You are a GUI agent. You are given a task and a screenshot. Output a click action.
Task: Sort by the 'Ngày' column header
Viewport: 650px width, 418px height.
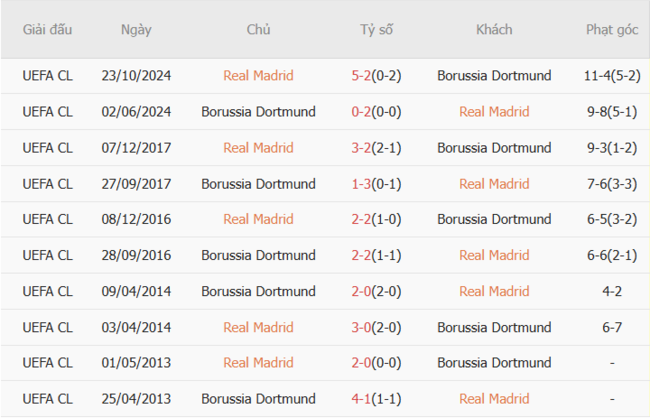coord(136,30)
